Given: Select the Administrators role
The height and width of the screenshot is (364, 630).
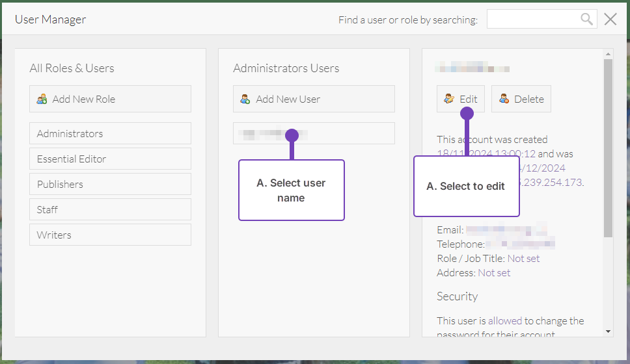Looking at the screenshot, I should pos(110,133).
